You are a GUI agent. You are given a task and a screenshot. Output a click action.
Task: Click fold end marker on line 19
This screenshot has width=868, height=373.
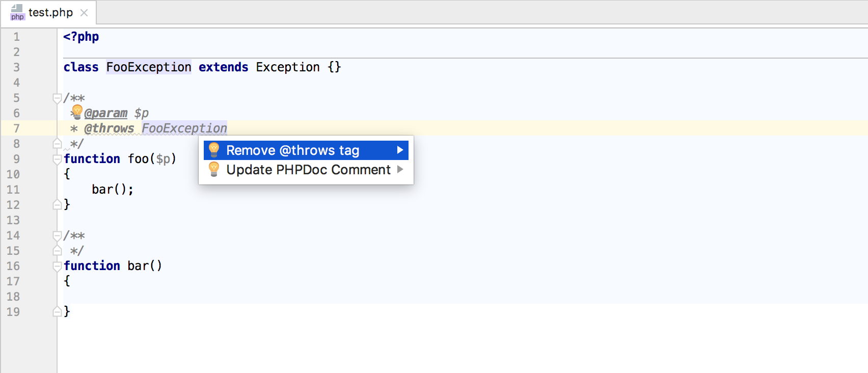tap(57, 312)
